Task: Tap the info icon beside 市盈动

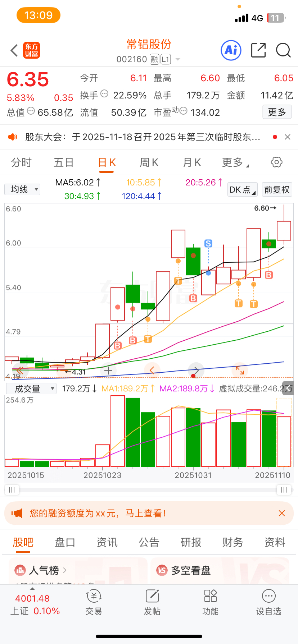Action: 183,111
